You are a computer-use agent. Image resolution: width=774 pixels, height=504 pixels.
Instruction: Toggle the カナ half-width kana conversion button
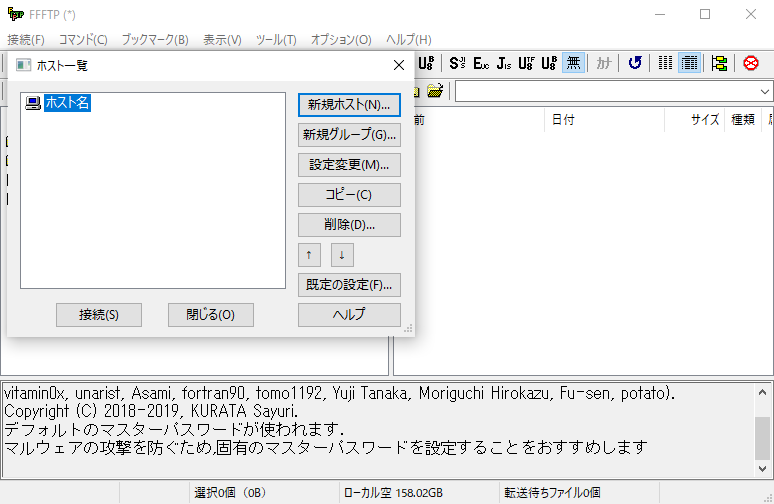tap(603, 63)
